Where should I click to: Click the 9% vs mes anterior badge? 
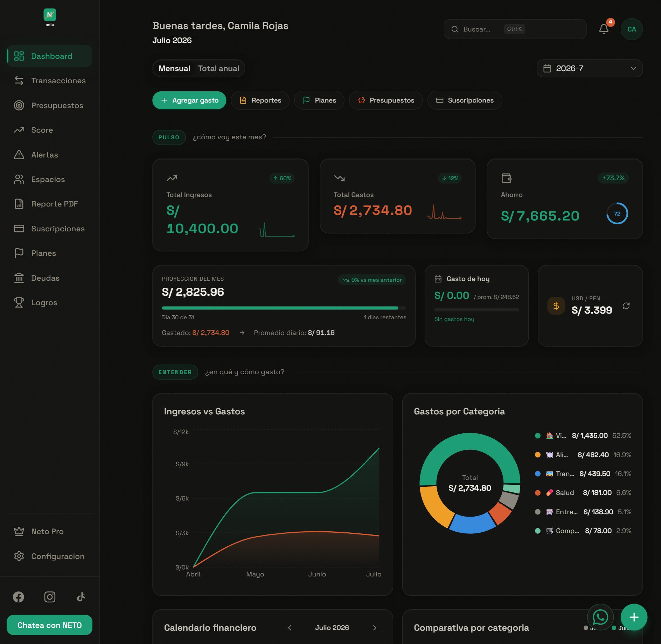coord(372,280)
